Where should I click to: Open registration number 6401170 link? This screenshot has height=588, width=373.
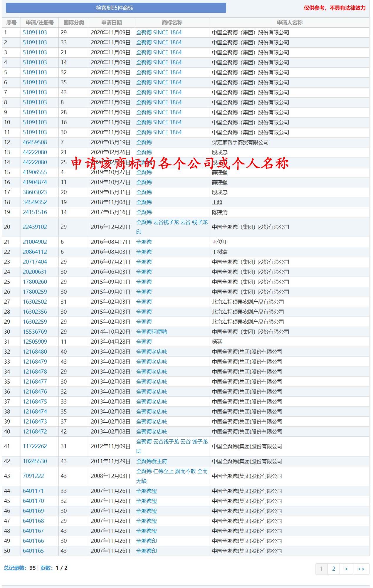33,501
